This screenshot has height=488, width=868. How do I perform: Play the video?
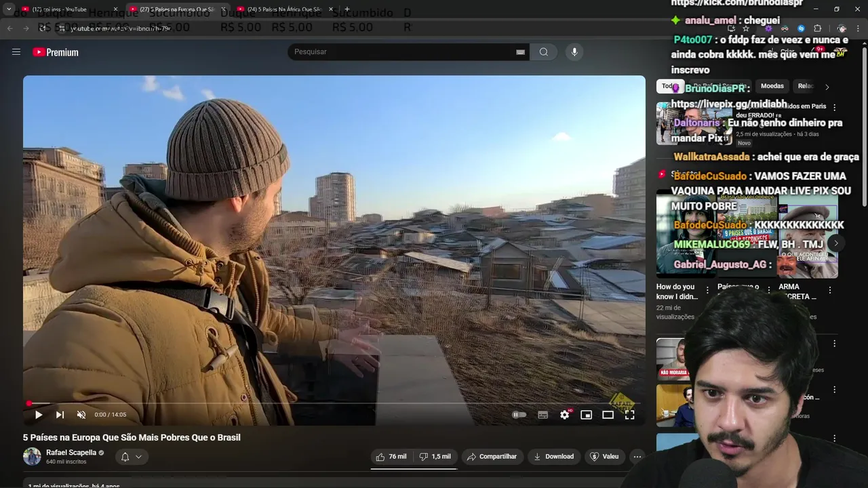pos(39,415)
